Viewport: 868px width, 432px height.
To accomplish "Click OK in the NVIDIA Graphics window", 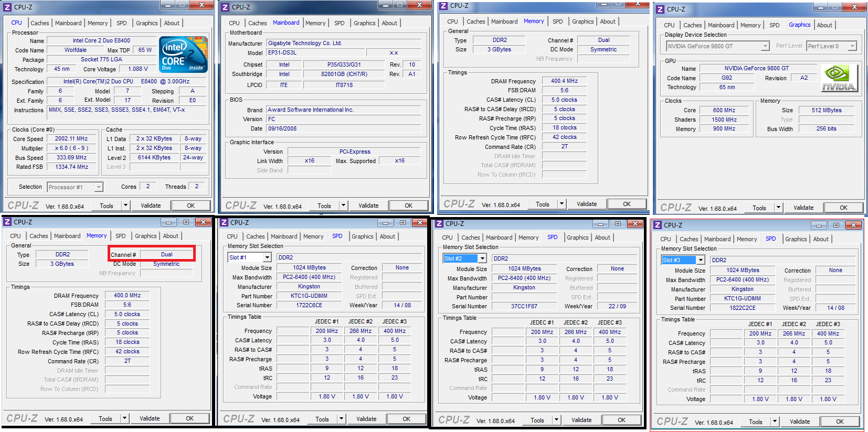I will [843, 208].
